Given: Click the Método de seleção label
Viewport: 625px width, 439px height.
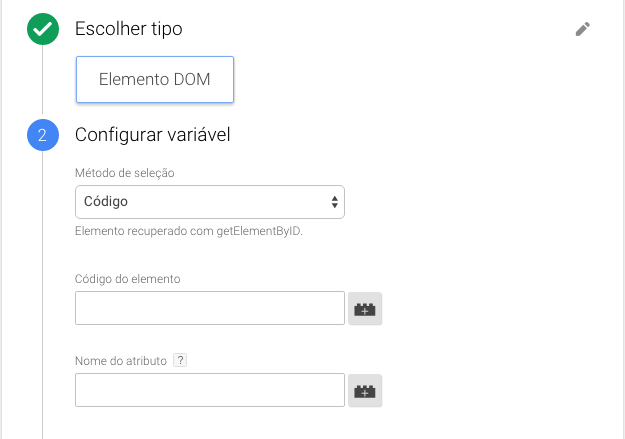Looking at the screenshot, I should (x=125, y=172).
